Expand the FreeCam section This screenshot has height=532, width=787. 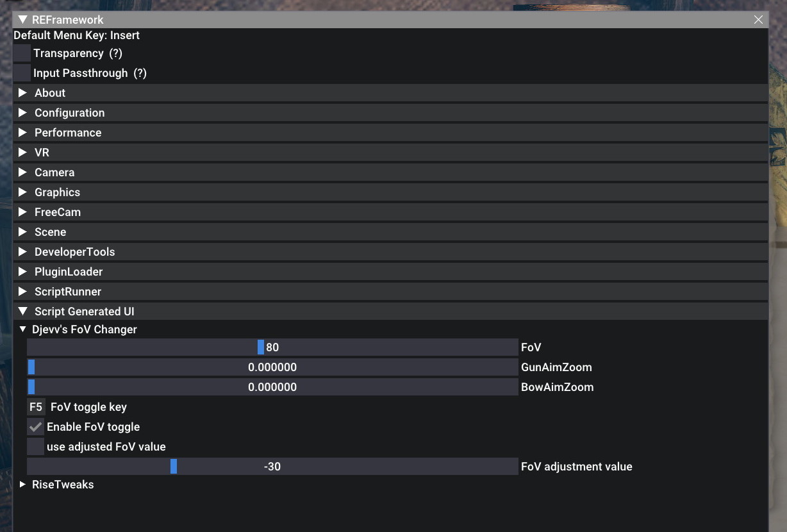(x=390, y=212)
